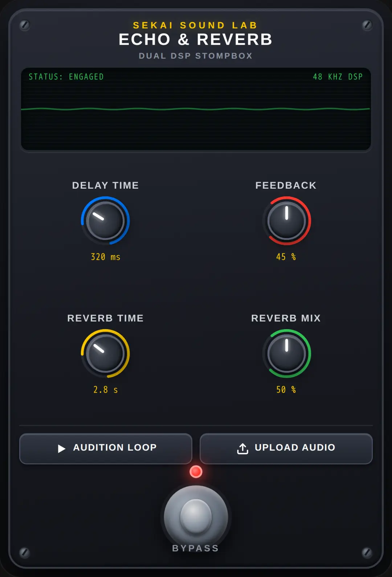392x577 pixels.
Task: Click the 'STATUS: ENGAGED' readout
Action: point(66,77)
